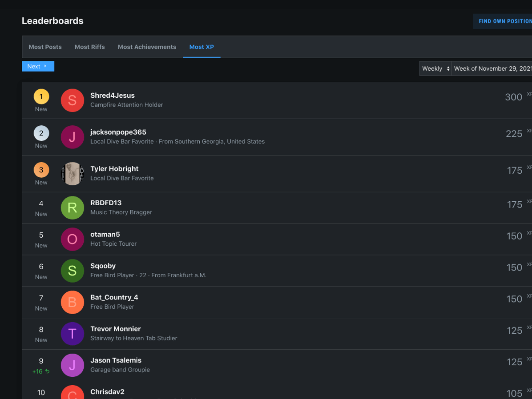Open the Most Riffs tab
Screen dimensions: 532x399
(90, 47)
